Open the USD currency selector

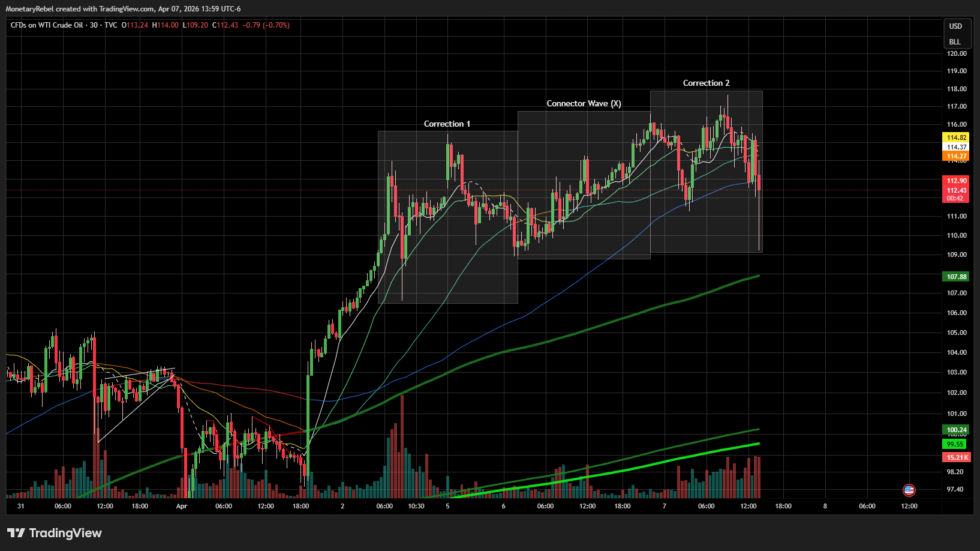[955, 26]
